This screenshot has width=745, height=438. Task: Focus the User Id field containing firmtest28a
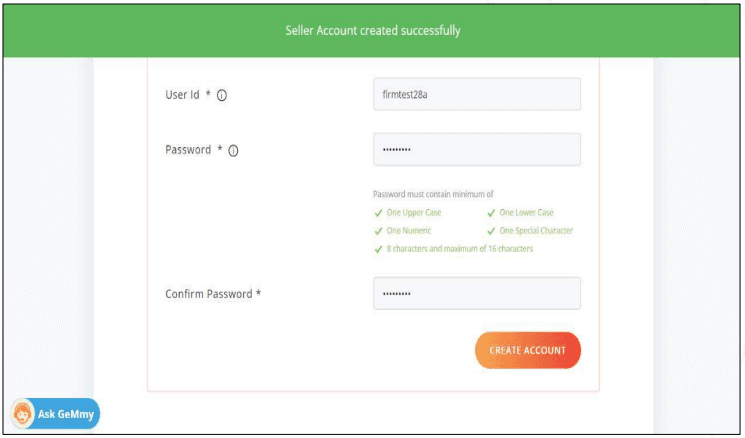[x=476, y=94]
